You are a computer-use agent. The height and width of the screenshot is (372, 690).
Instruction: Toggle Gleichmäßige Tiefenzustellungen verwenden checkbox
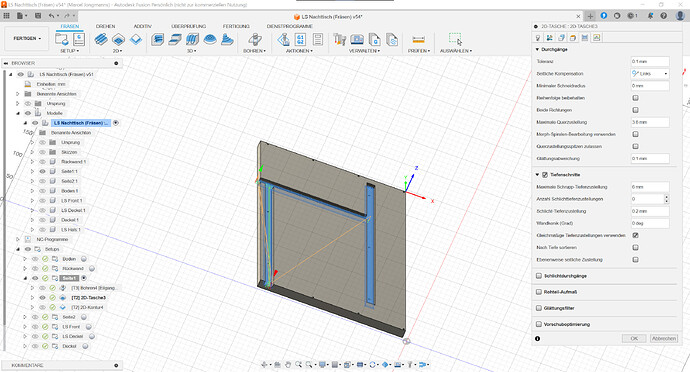635,236
